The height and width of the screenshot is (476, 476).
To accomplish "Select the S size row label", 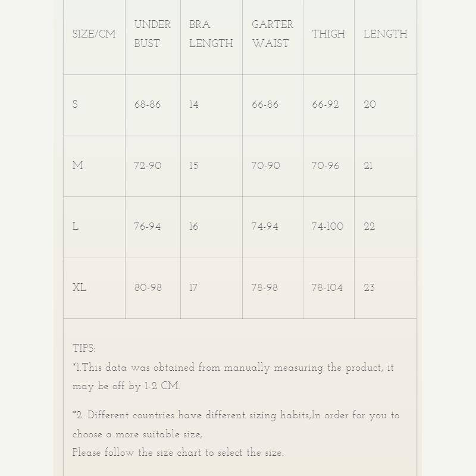I will click(x=75, y=105).
